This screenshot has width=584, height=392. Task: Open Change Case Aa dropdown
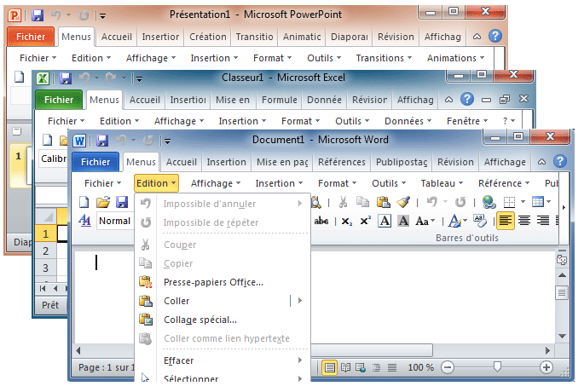pos(425,221)
